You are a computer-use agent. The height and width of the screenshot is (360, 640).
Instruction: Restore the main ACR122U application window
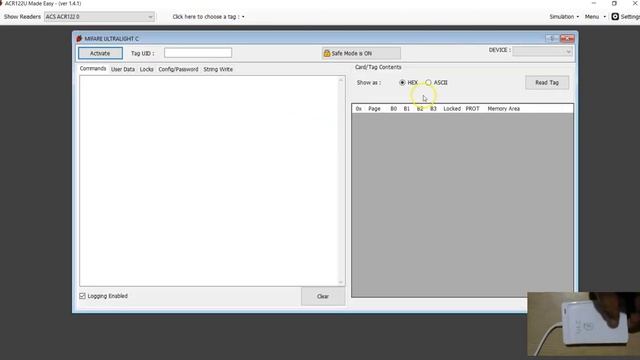[614, 3]
